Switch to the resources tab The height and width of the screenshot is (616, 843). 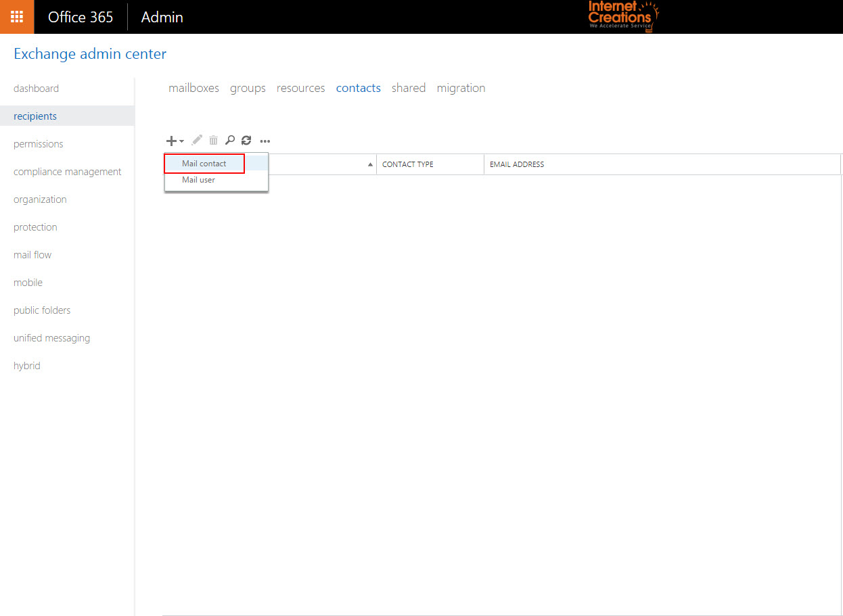point(301,88)
